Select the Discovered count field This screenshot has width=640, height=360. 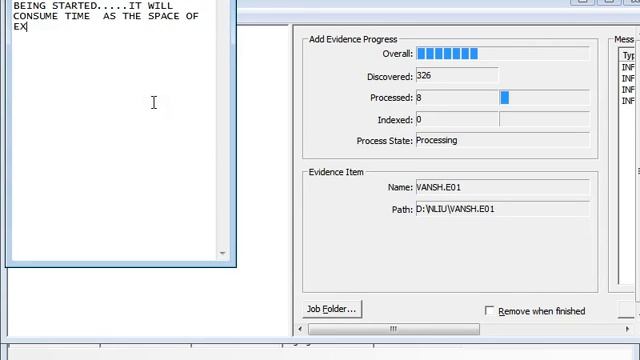(457, 76)
